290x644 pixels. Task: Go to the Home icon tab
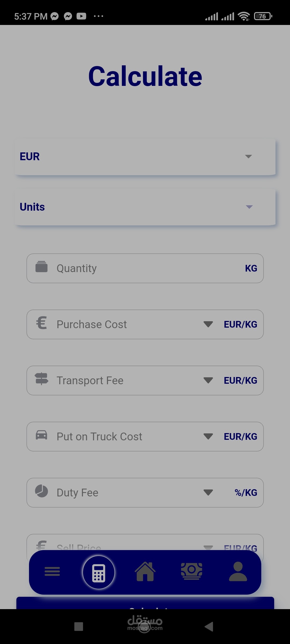tap(145, 572)
